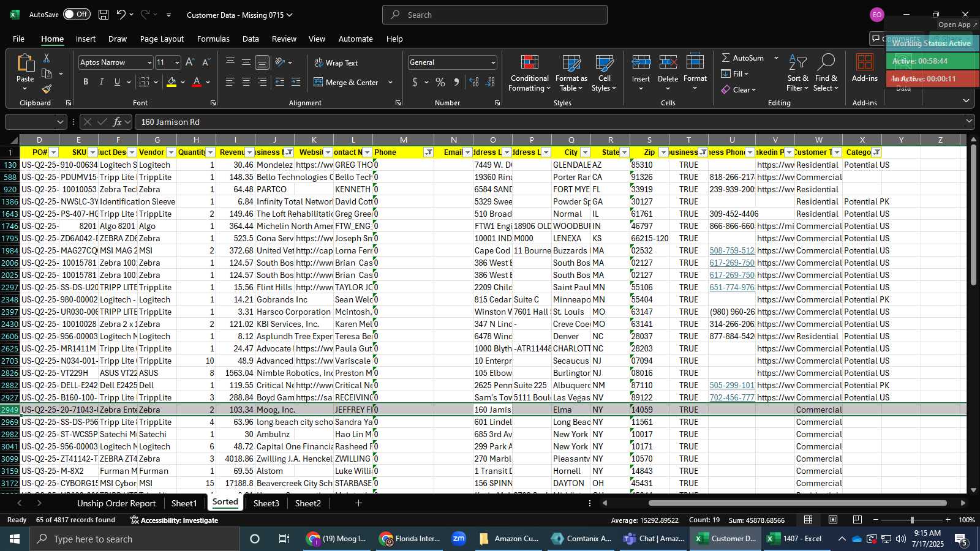Viewport: 980px width, 551px height.
Task: Open Sort & Filter menu
Action: [x=797, y=73]
